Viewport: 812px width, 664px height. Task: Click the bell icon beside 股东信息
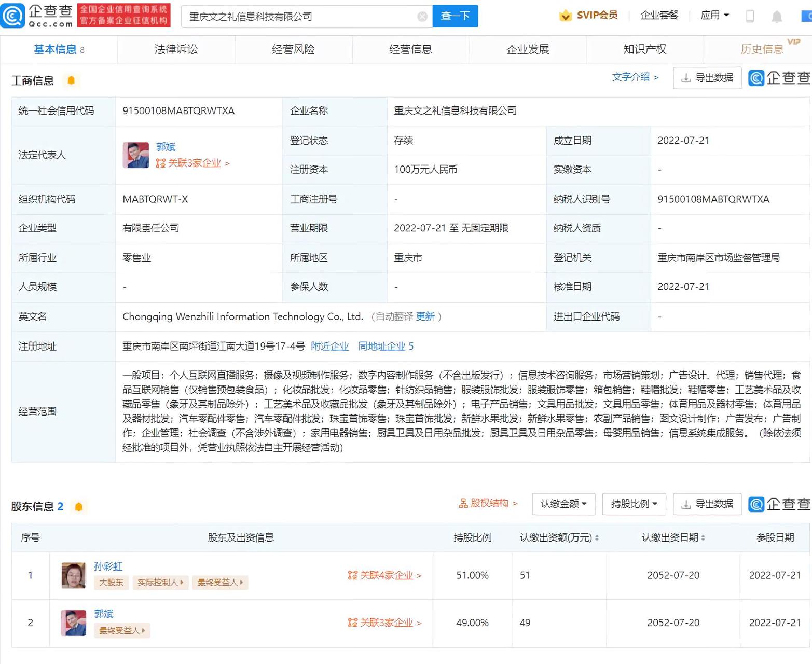point(79,507)
